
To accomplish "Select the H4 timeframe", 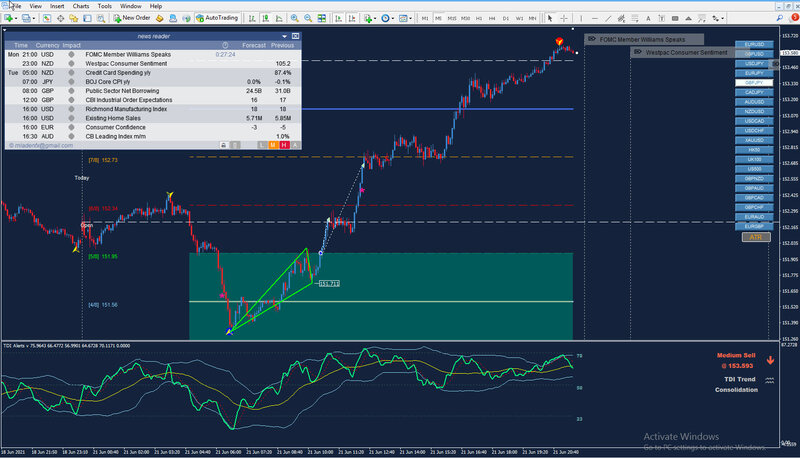I will click(x=492, y=18).
